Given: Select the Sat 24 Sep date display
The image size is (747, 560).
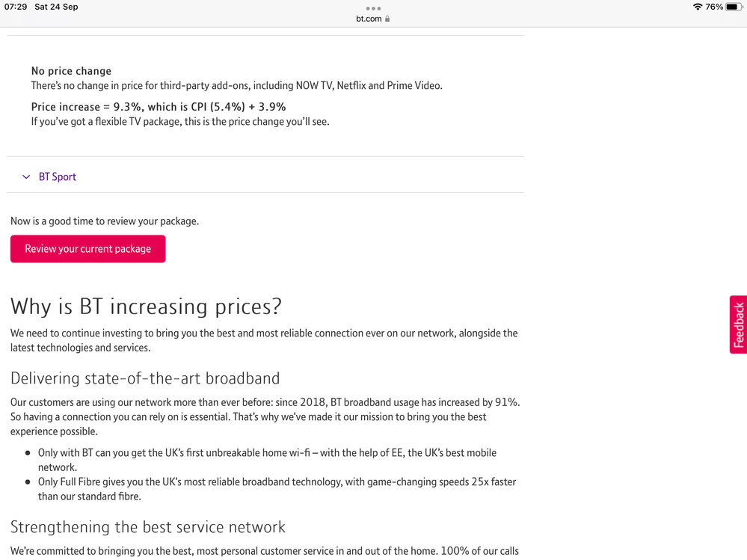Looking at the screenshot, I should (55, 6).
